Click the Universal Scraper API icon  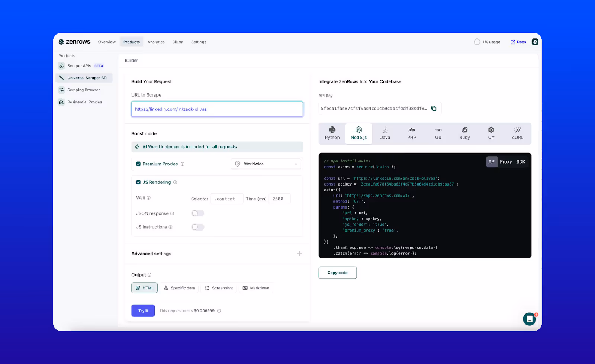point(61,78)
